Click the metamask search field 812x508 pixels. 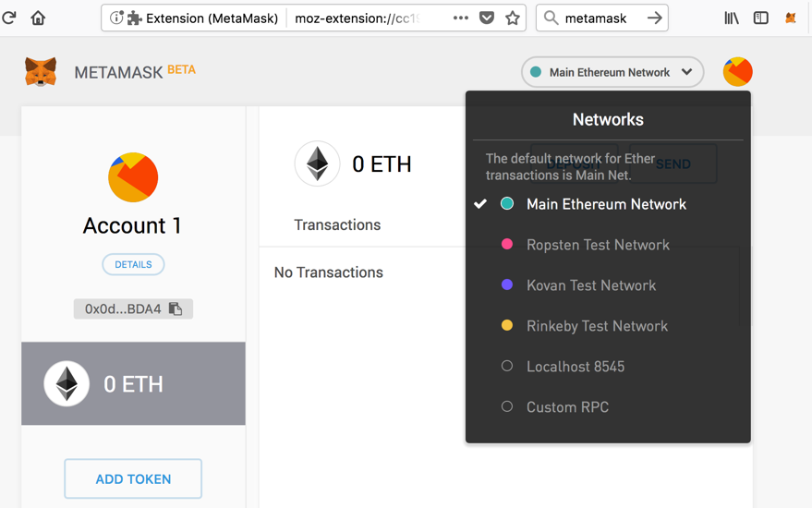[x=596, y=18]
